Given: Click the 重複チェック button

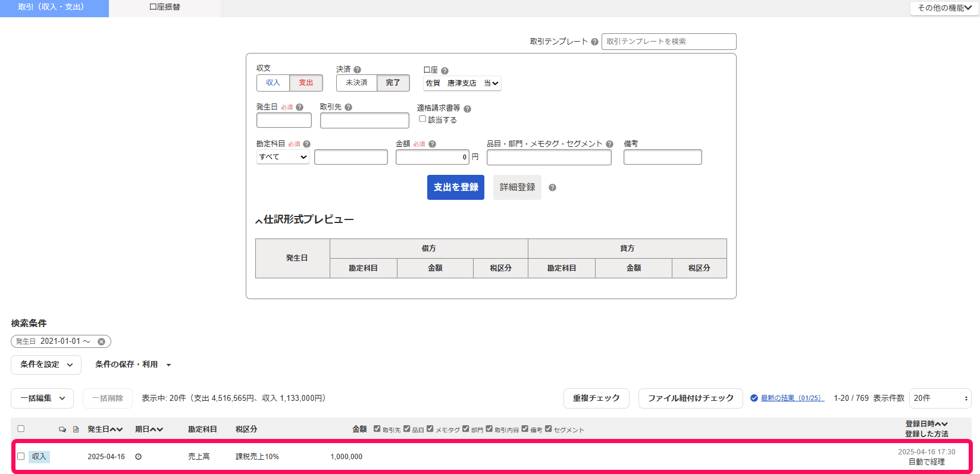Looking at the screenshot, I should (x=596, y=398).
